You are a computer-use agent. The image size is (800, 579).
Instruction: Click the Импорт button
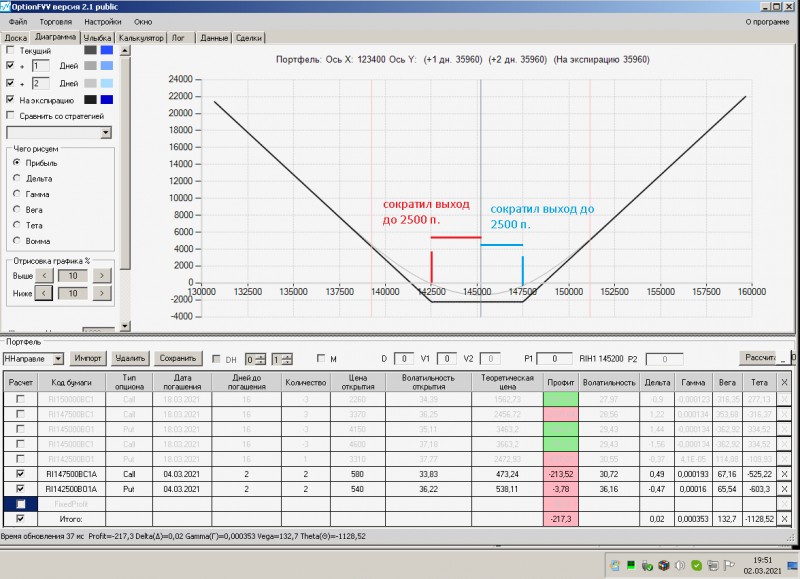pyautogui.click(x=88, y=358)
